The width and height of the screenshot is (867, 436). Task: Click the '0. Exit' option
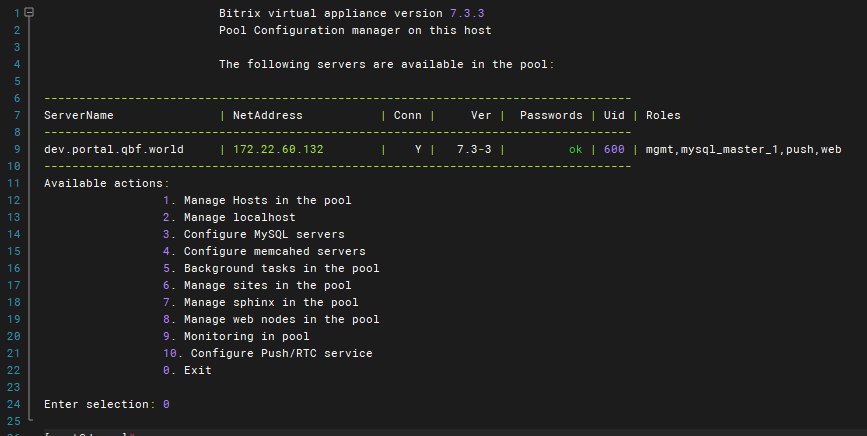(x=187, y=370)
